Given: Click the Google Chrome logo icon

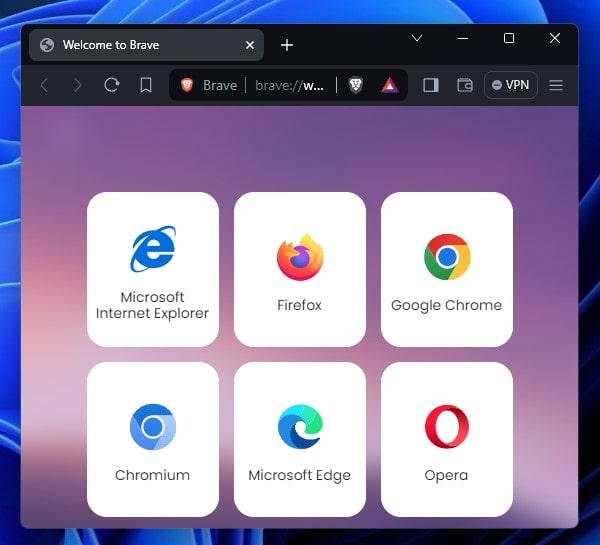Looking at the screenshot, I should [447, 257].
